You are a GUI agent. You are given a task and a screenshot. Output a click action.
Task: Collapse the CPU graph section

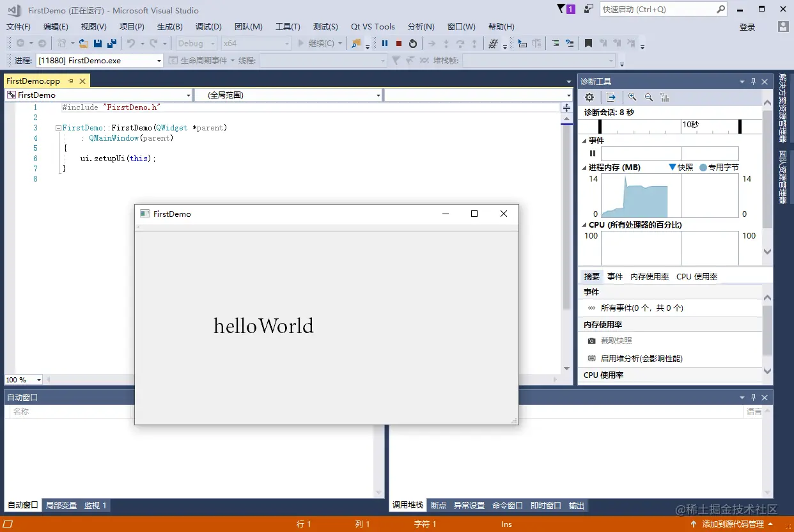point(584,225)
